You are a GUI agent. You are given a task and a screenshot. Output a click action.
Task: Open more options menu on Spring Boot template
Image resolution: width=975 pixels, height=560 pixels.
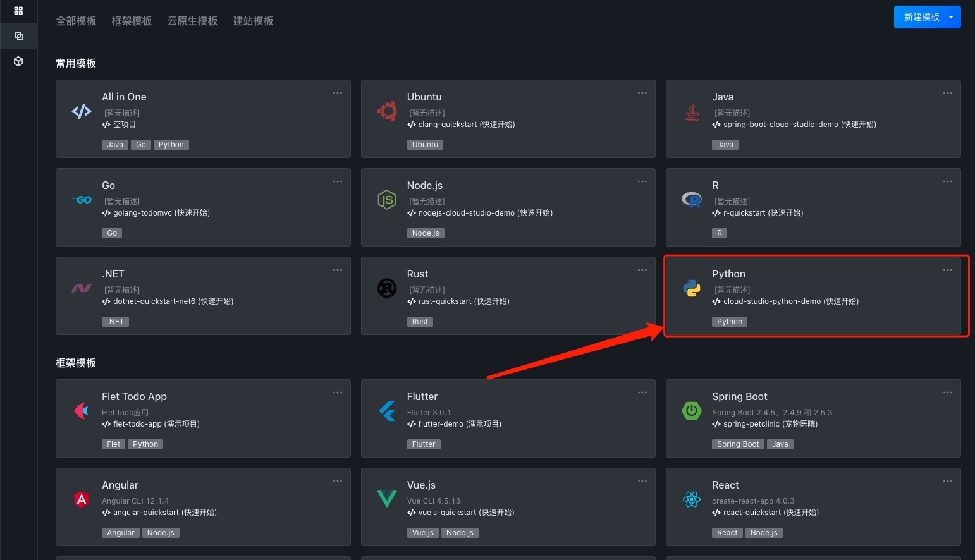click(948, 393)
